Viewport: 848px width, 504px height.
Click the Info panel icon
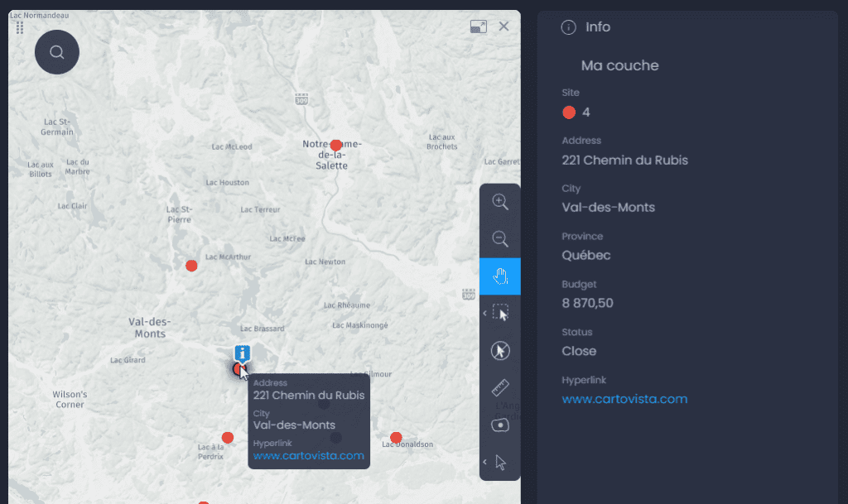pos(568,27)
